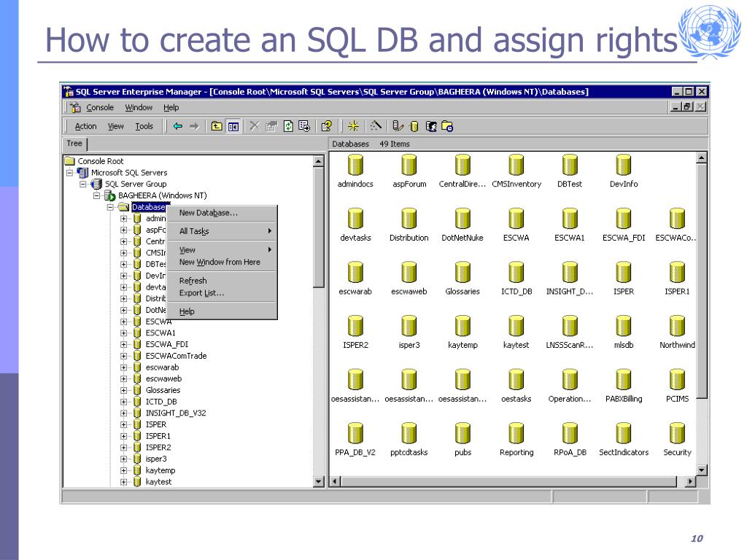Expand the kaytemp database tree node
The height and width of the screenshot is (560, 747).
124,470
